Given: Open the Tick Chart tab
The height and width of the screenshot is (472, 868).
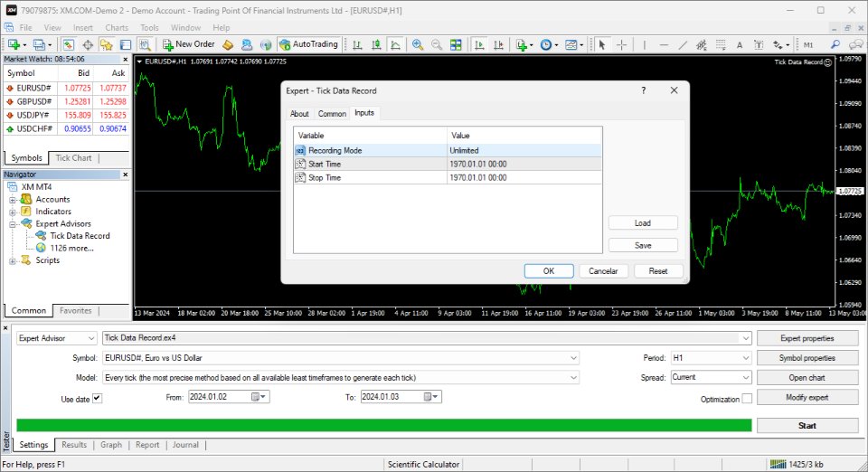Looking at the screenshot, I should [x=73, y=157].
